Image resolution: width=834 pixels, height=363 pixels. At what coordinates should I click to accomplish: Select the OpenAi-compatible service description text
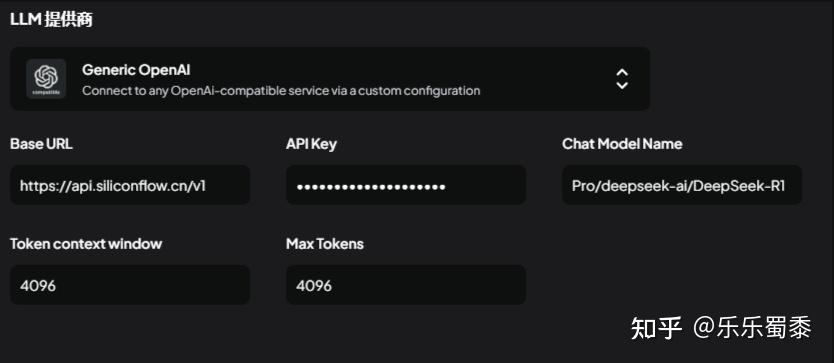click(x=281, y=90)
